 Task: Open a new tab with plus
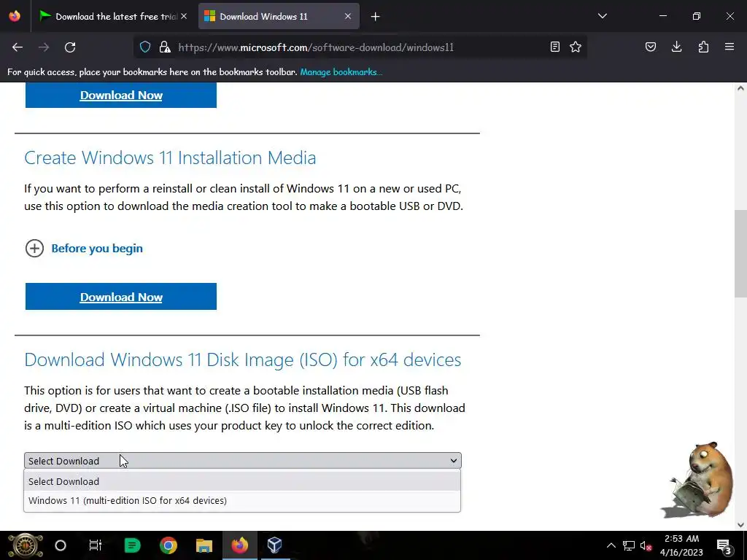click(x=376, y=17)
